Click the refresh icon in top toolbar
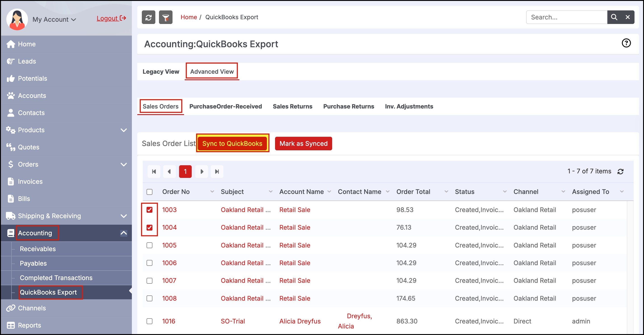The width and height of the screenshot is (644, 335). click(148, 17)
